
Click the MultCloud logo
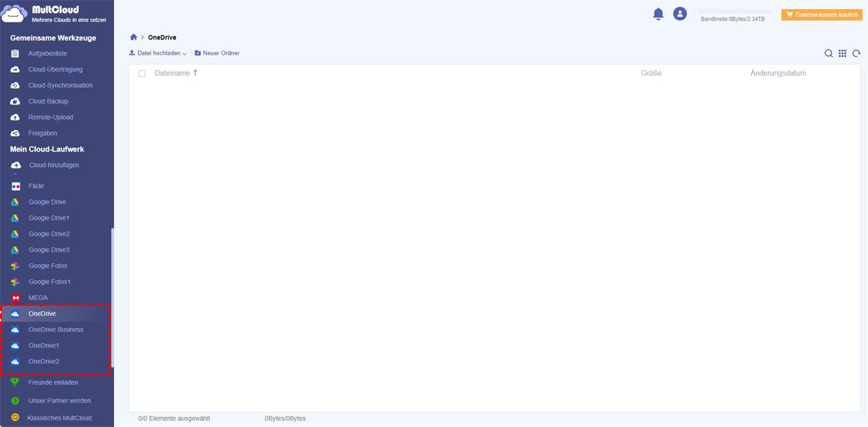(55, 14)
